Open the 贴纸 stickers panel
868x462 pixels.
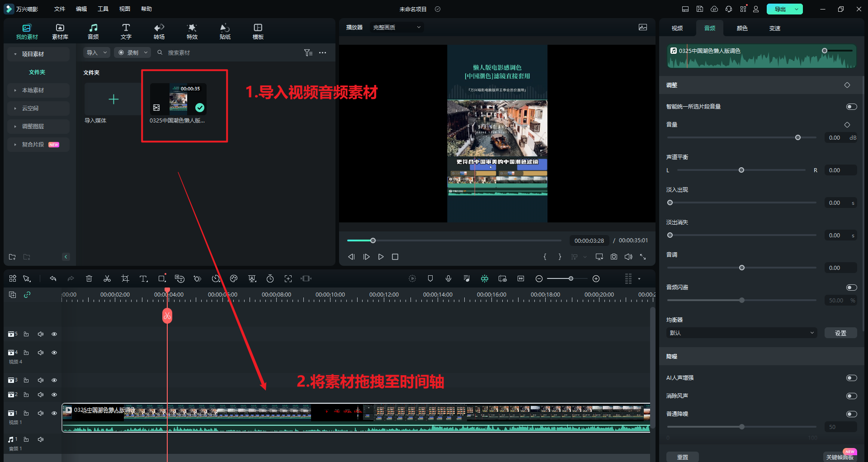point(225,31)
